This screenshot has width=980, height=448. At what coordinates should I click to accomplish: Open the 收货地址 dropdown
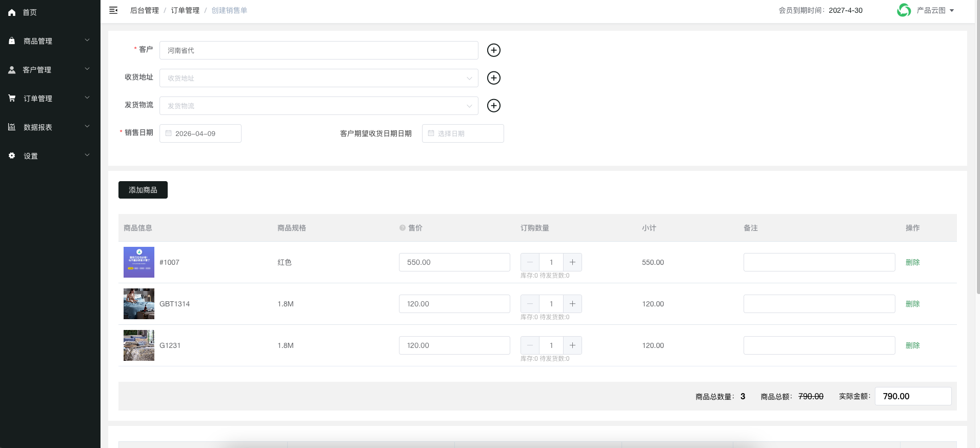319,78
